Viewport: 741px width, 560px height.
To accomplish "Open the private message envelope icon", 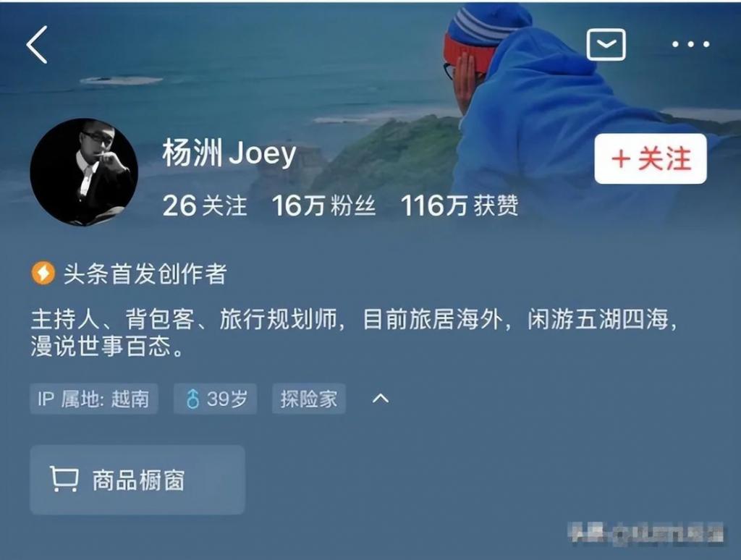I will tap(606, 44).
